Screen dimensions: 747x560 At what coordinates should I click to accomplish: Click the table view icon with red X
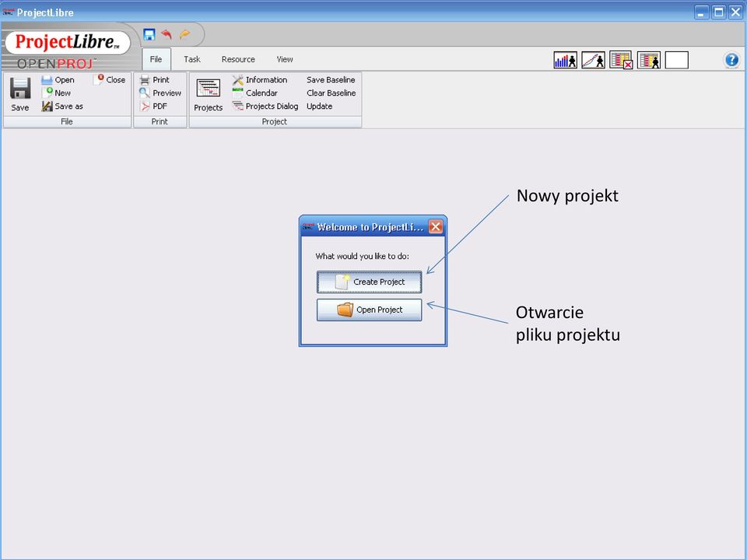pyautogui.click(x=621, y=60)
